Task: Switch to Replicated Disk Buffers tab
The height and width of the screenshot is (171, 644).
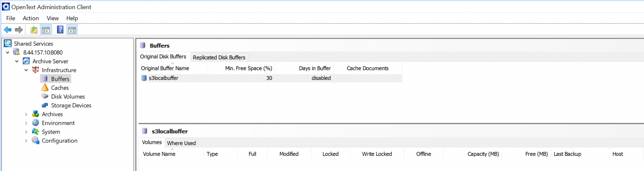Action: click(x=219, y=57)
